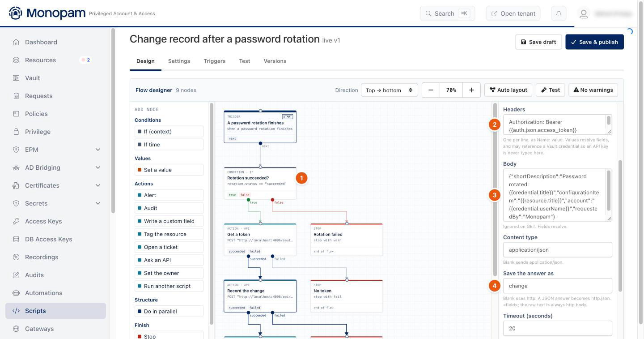Expand the AD Bridging section
The image size is (644, 339).
pyautogui.click(x=98, y=167)
